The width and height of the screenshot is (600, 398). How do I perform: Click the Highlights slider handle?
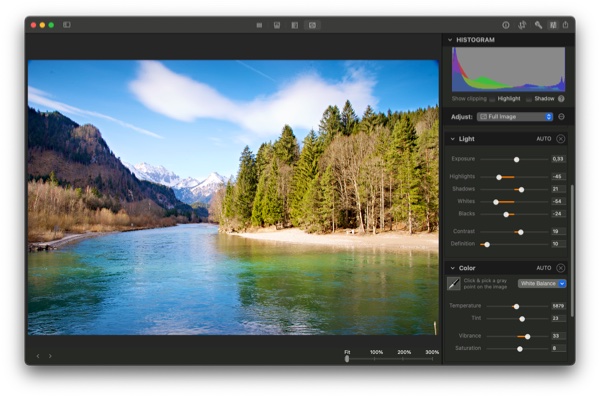pos(499,177)
